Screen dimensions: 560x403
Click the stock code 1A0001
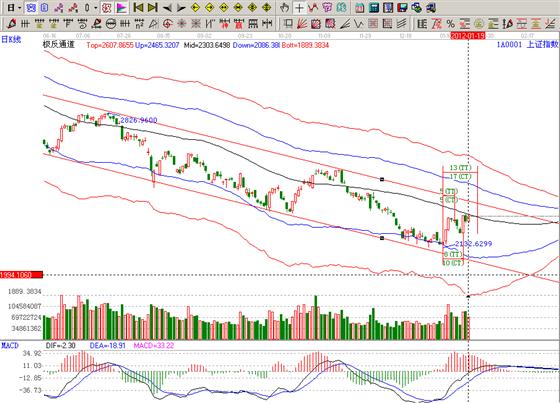pos(509,45)
